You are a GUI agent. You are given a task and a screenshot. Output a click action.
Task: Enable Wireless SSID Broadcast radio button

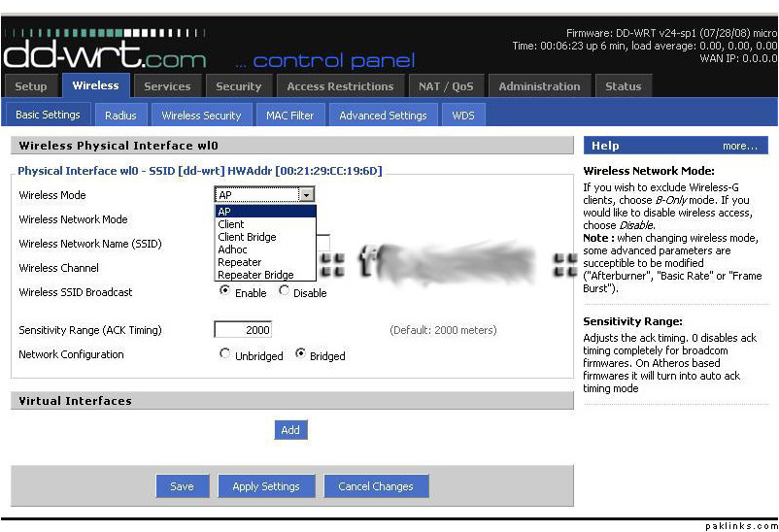(225, 291)
